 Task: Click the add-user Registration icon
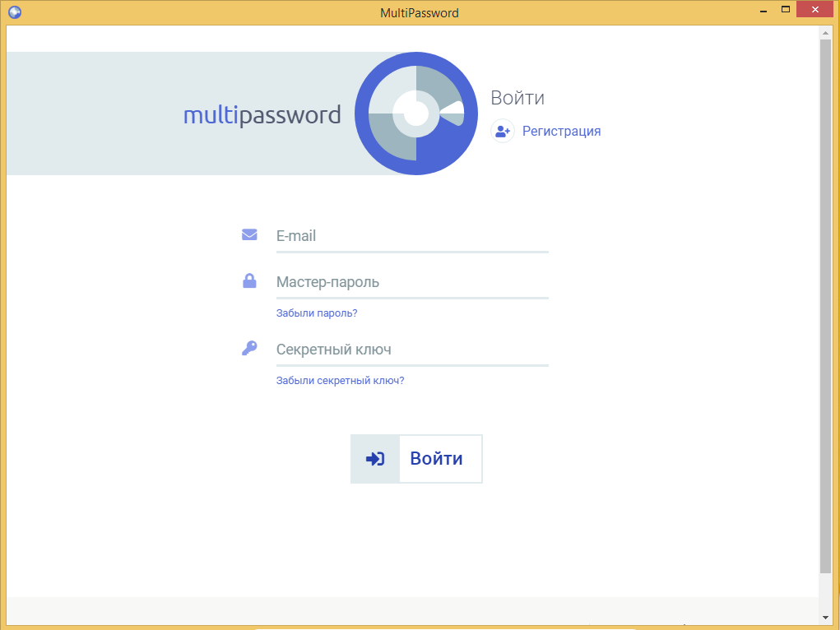pyautogui.click(x=503, y=131)
